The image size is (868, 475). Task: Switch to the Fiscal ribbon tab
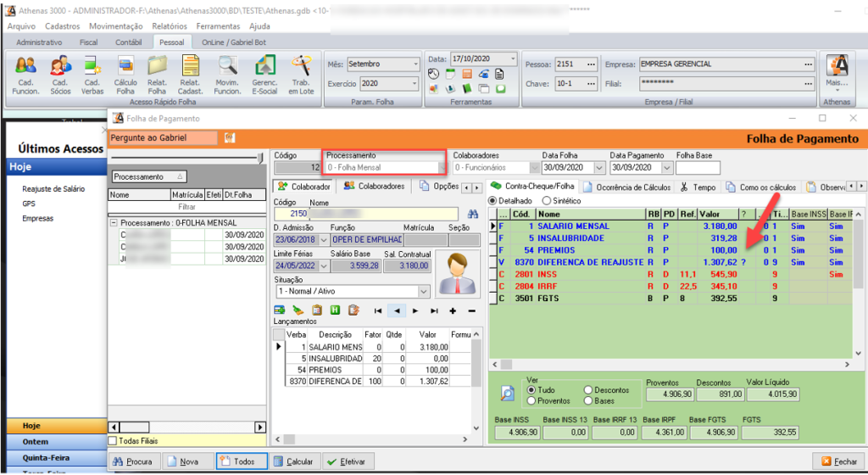click(88, 42)
